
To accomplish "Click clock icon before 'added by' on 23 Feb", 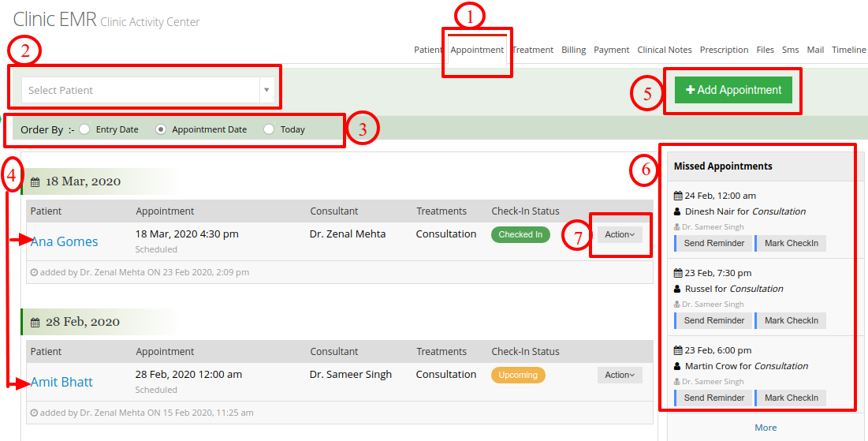I will pos(35,273).
